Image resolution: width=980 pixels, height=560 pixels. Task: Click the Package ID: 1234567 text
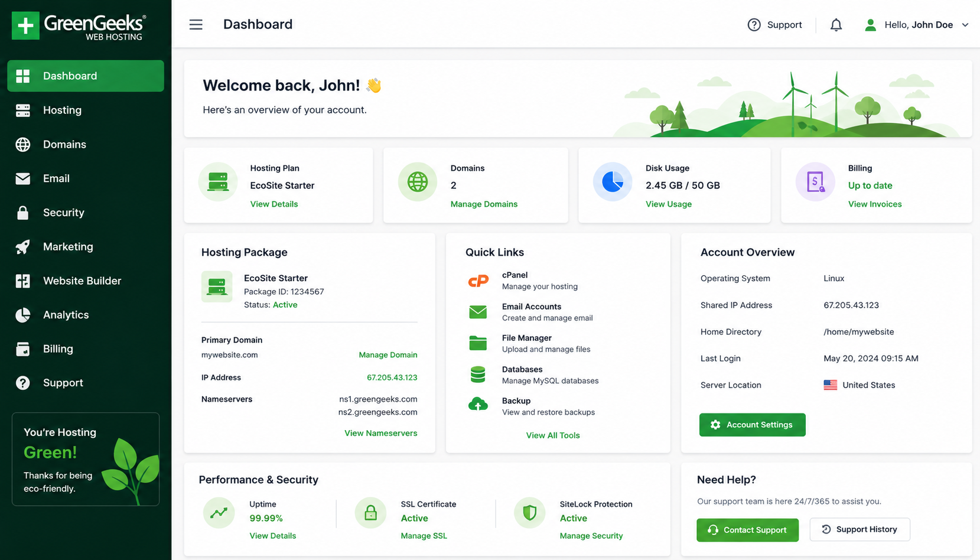tap(284, 292)
